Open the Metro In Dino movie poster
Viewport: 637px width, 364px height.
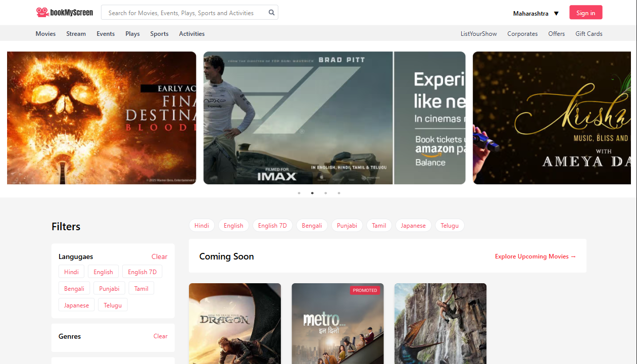click(337, 324)
